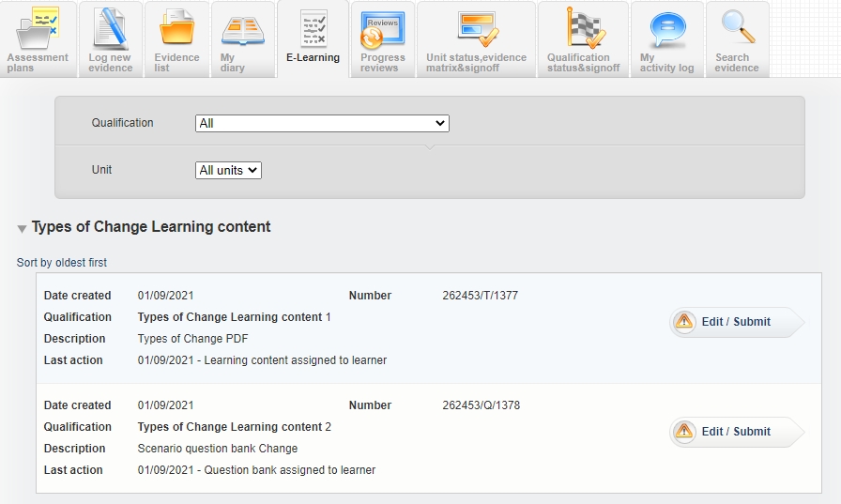The image size is (841, 504).
Task: Click Edit / Submit for Types of Change PDF
Action: [737, 322]
